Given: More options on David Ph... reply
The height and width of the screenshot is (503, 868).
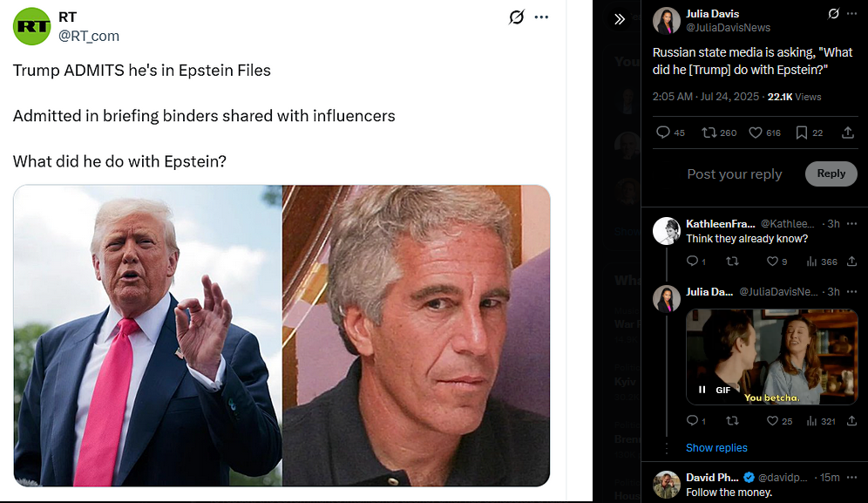Looking at the screenshot, I should 852,478.
